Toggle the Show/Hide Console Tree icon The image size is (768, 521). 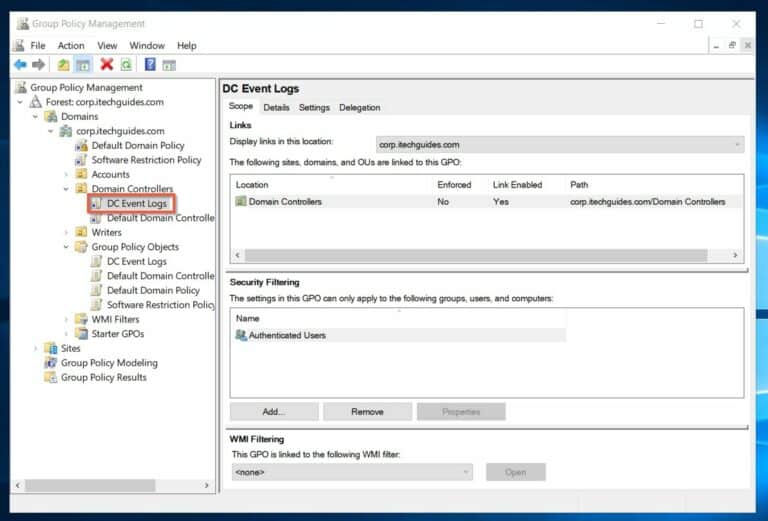click(83, 65)
